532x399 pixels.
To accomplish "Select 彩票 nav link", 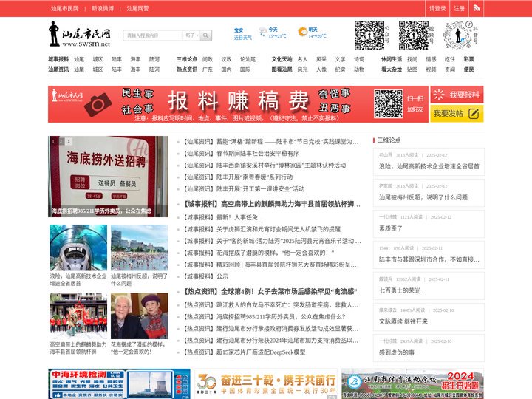I will 469,59.
